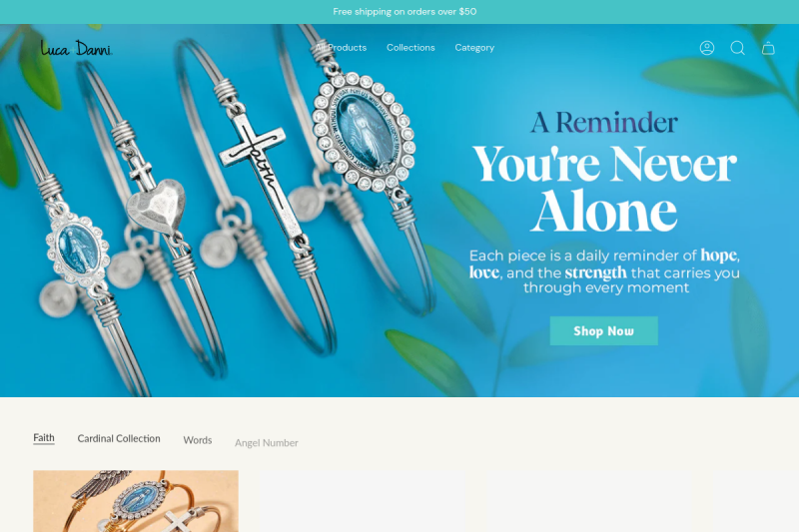Select the Angel Number tab
This screenshot has height=532, width=799.
267,443
